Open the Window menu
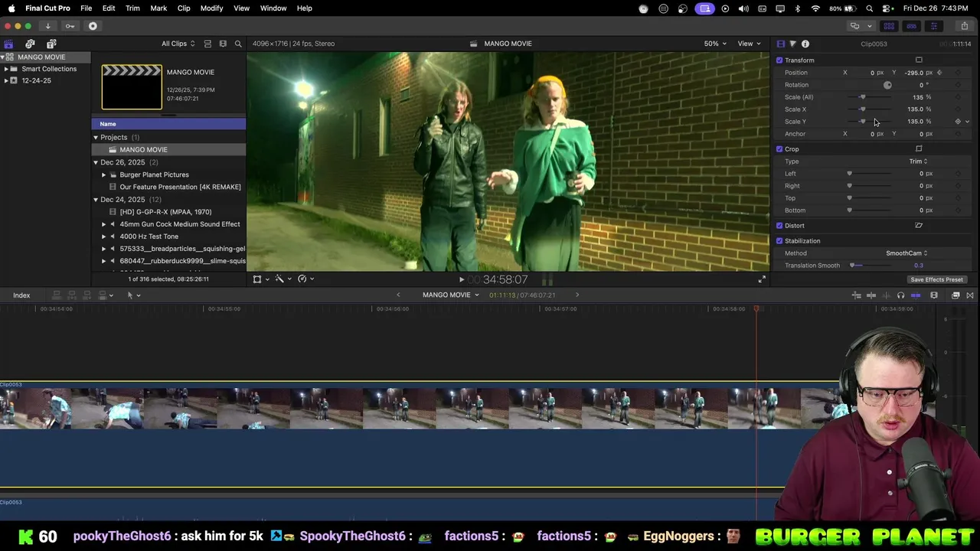The height and width of the screenshot is (551, 980). point(273,8)
